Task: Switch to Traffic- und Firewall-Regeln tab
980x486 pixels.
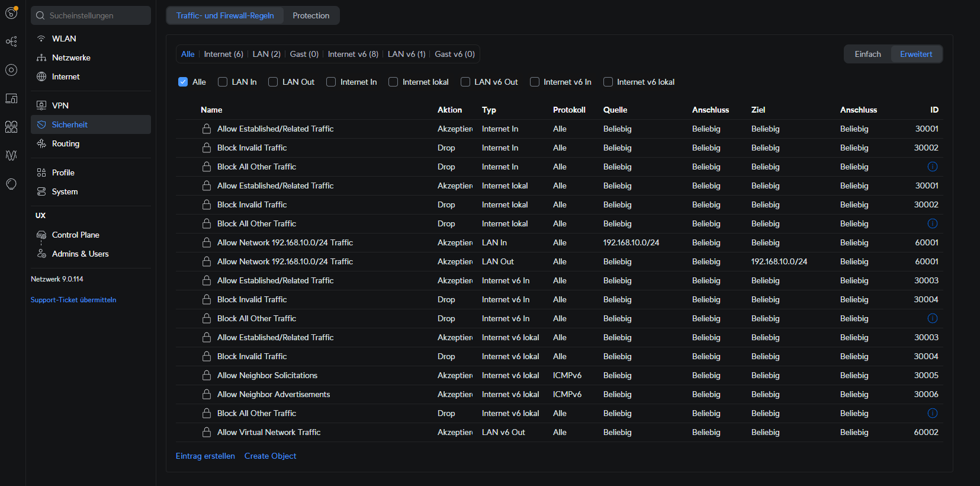Action: pyautogui.click(x=225, y=15)
